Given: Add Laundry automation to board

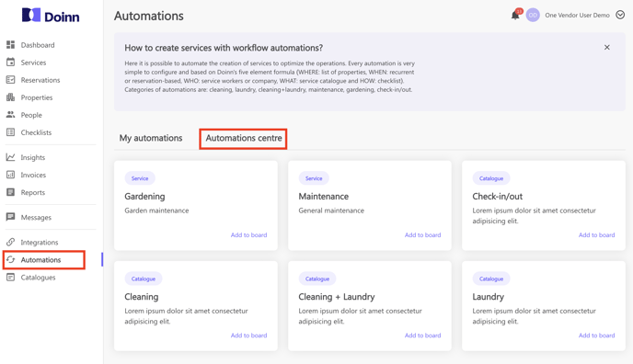Looking at the screenshot, I should [597, 335].
